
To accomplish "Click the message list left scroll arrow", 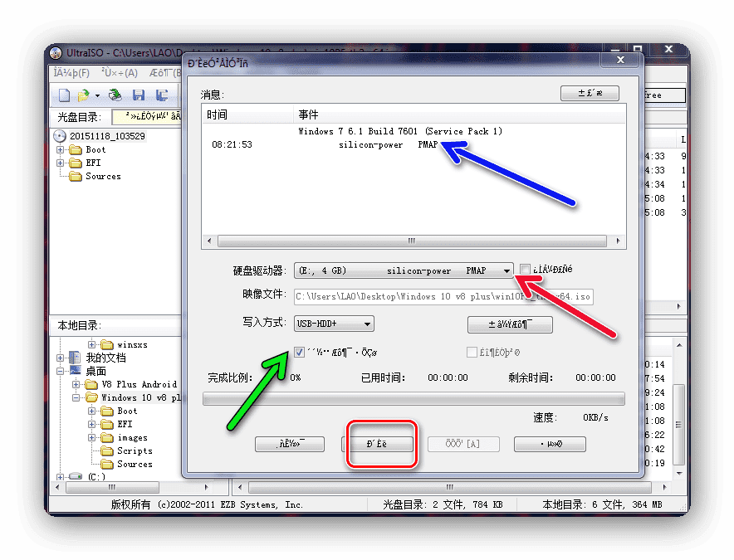I will click(x=209, y=241).
